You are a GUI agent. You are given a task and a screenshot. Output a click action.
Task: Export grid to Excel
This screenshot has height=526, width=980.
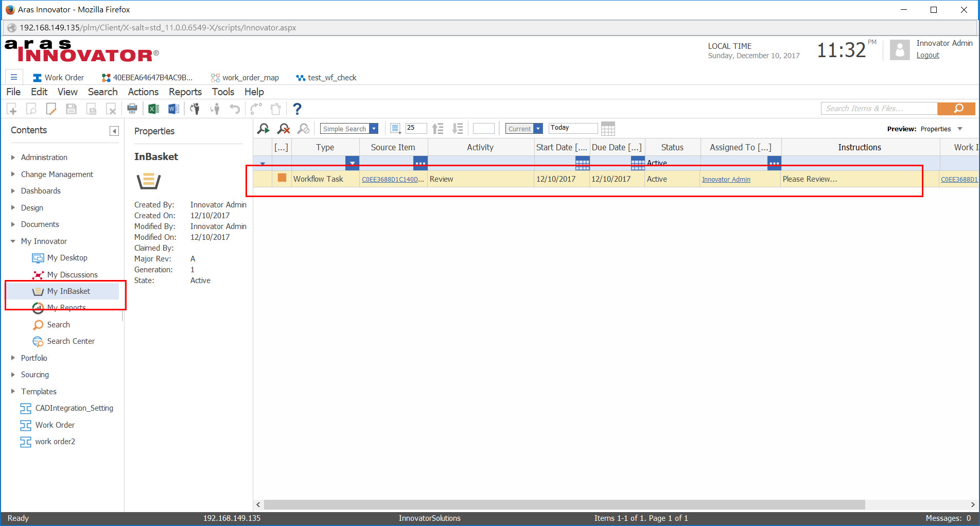point(153,109)
